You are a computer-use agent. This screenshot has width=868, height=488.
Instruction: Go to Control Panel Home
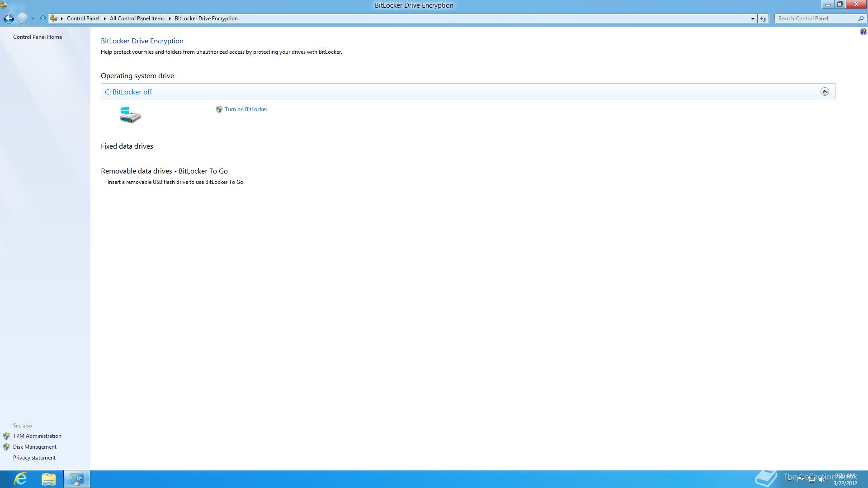click(x=38, y=37)
